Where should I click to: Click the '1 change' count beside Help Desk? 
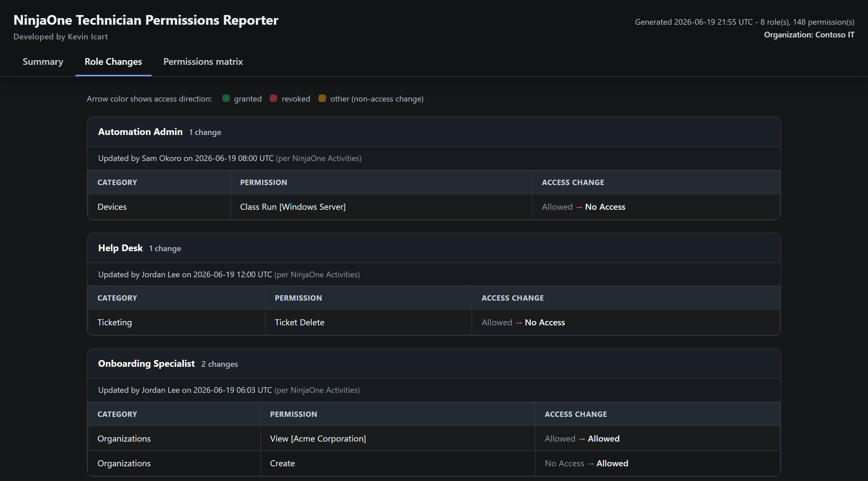click(x=165, y=249)
